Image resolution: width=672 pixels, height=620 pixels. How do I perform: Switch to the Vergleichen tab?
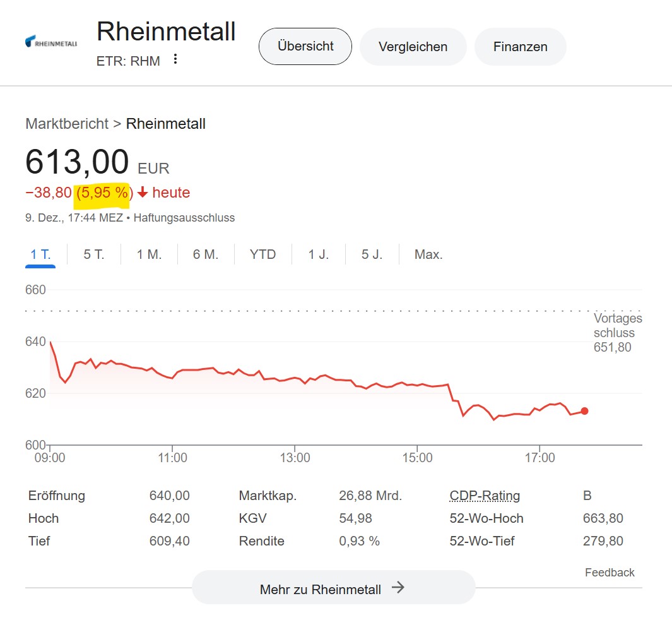click(x=413, y=46)
